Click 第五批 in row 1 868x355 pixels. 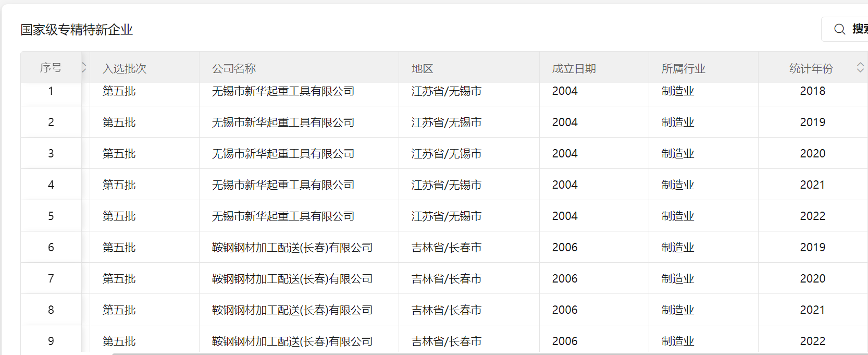pyautogui.click(x=119, y=91)
